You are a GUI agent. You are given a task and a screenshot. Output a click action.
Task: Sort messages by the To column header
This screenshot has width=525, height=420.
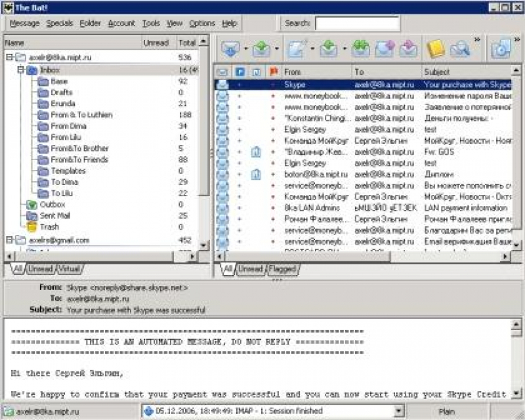click(x=387, y=72)
